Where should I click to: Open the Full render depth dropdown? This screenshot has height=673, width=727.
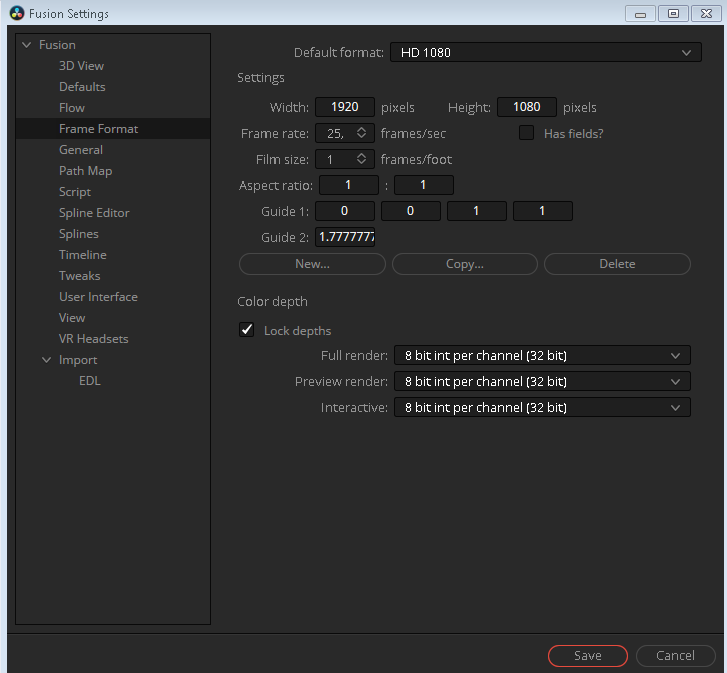[x=541, y=355]
